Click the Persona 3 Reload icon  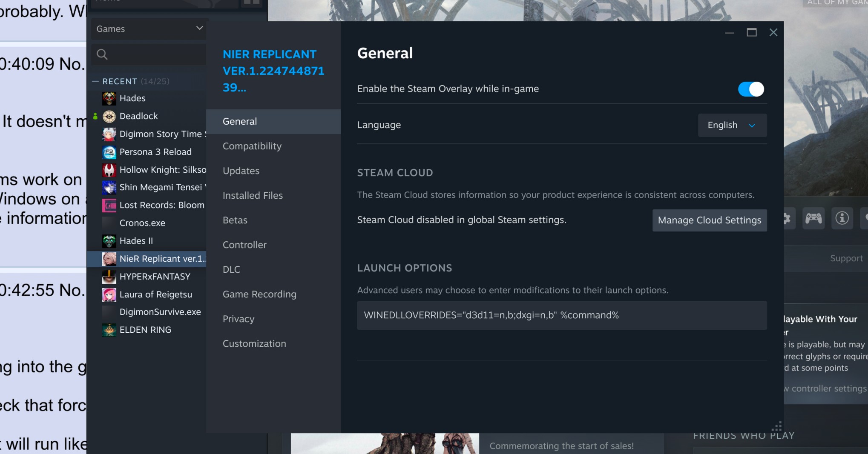click(109, 152)
